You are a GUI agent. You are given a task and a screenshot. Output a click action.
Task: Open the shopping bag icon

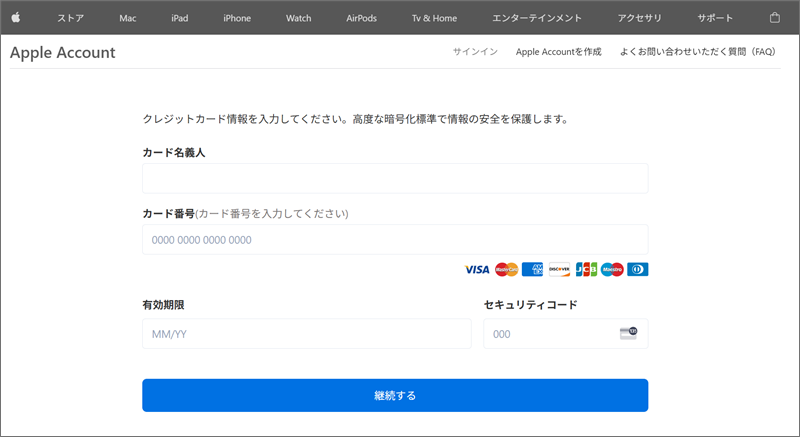tap(774, 18)
